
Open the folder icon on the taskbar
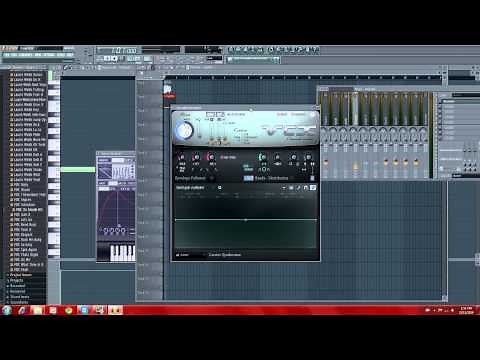pos(37,310)
